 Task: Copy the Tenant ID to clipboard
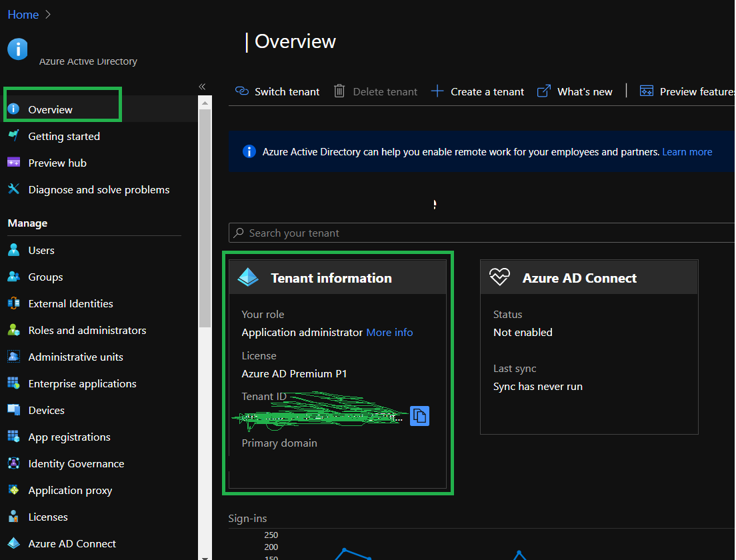(419, 416)
